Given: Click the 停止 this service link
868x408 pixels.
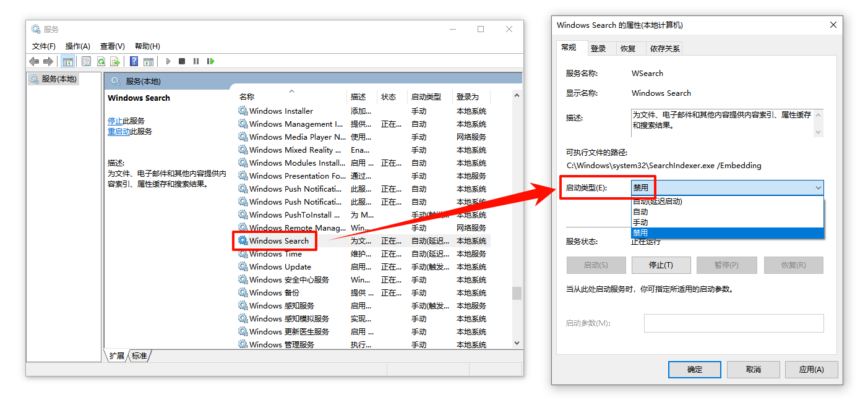Looking at the screenshot, I should 115,121.
